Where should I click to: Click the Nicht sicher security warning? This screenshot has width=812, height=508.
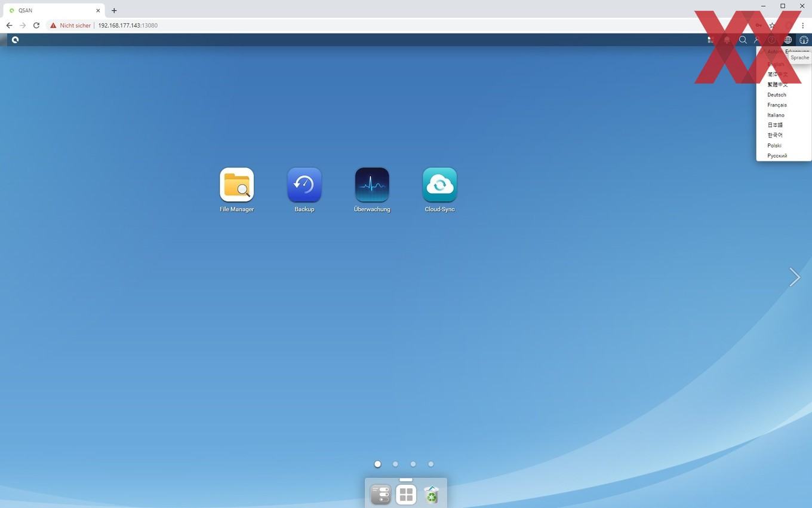point(70,26)
